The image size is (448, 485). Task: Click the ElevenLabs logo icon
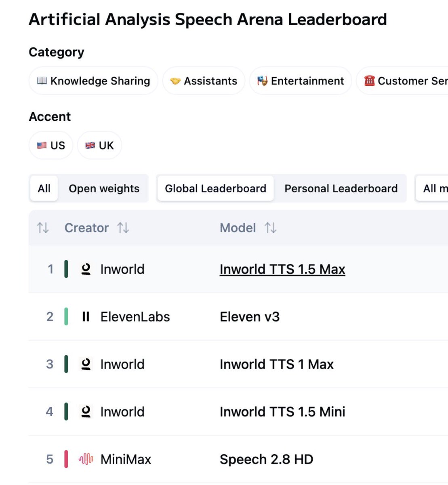pyautogui.click(x=86, y=316)
